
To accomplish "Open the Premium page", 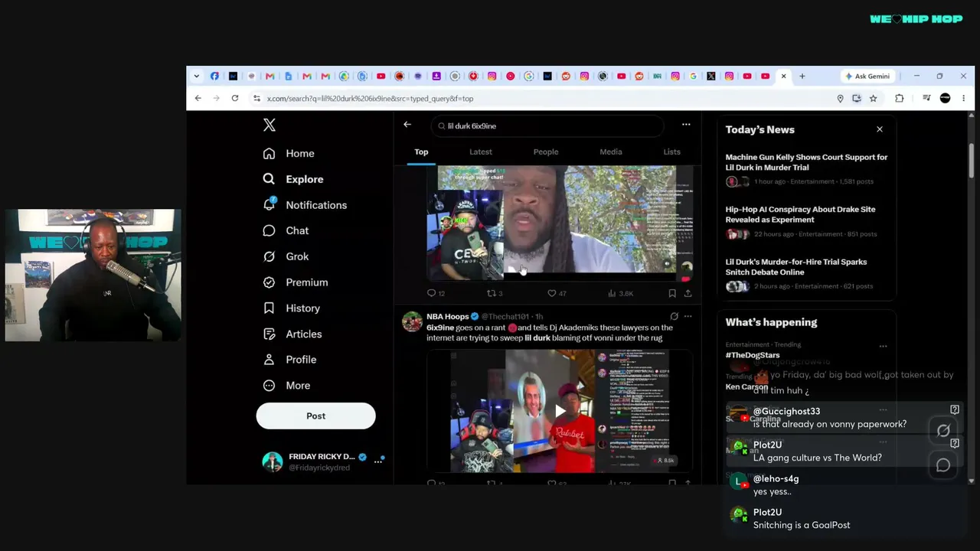I will click(x=296, y=282).
